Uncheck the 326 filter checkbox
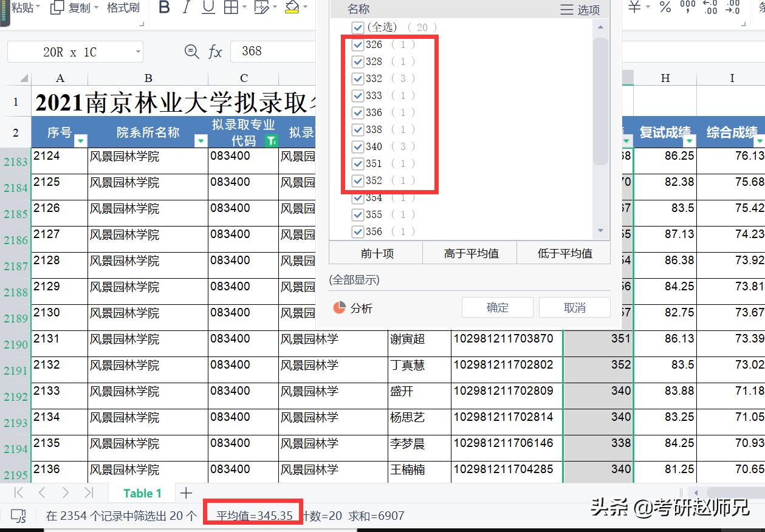 point(358,44)
